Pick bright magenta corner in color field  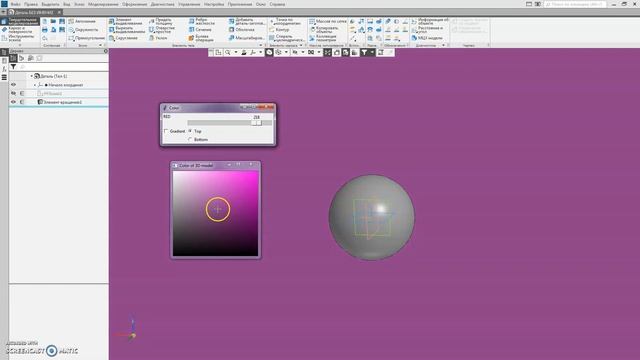click(x=256, y=173)
